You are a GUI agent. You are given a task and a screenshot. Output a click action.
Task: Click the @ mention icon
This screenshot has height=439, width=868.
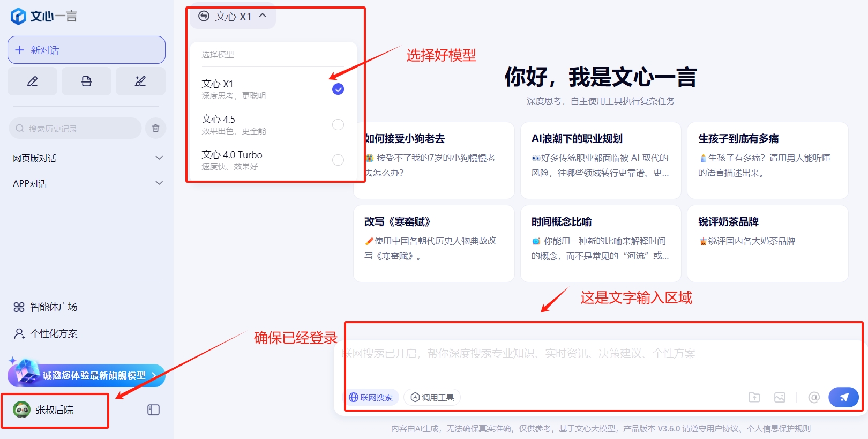814,397
